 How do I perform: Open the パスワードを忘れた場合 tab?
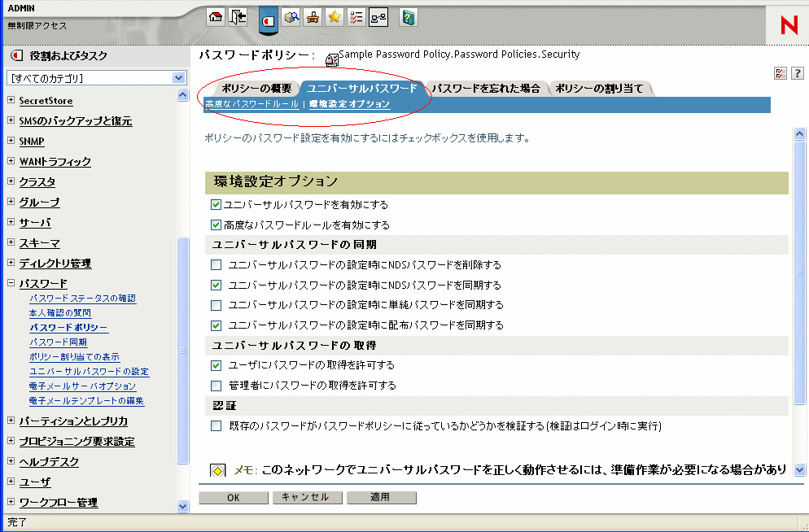(x=486, y=88)
